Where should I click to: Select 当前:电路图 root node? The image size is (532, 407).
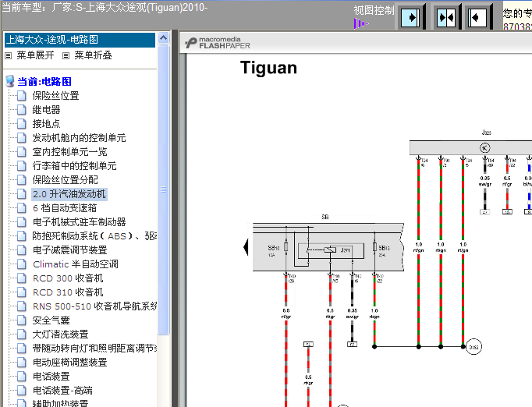click(x=44, y=81)
